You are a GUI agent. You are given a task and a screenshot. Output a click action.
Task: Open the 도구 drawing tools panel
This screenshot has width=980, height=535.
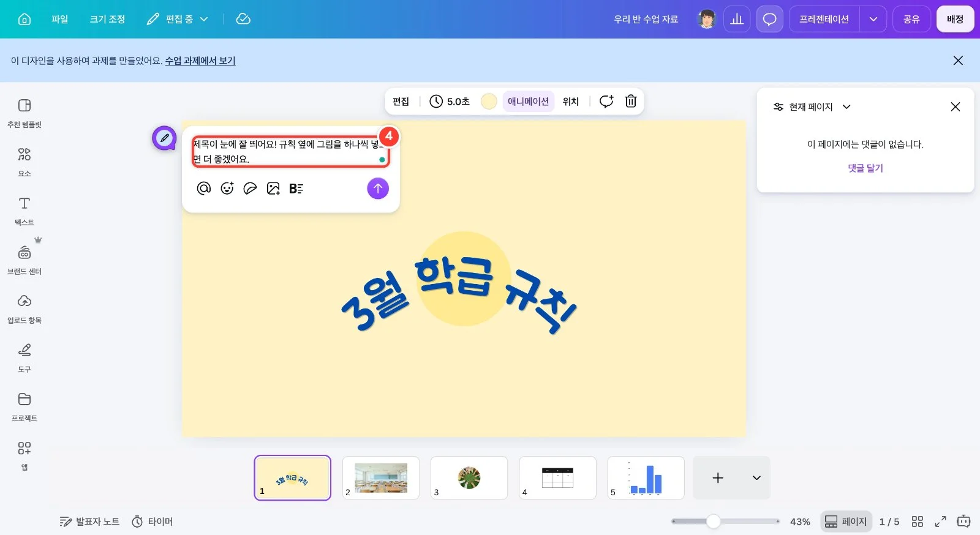[x=24, y=358]
